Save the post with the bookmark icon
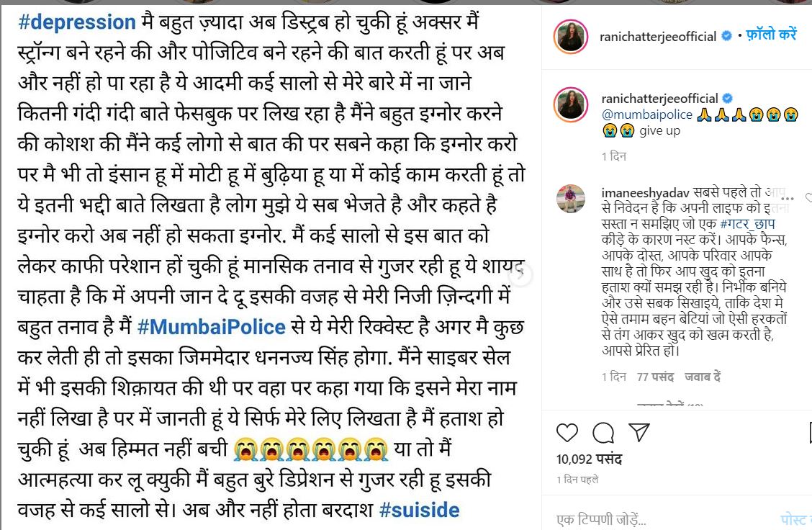The image size is (812, 530). click(809, 433)
